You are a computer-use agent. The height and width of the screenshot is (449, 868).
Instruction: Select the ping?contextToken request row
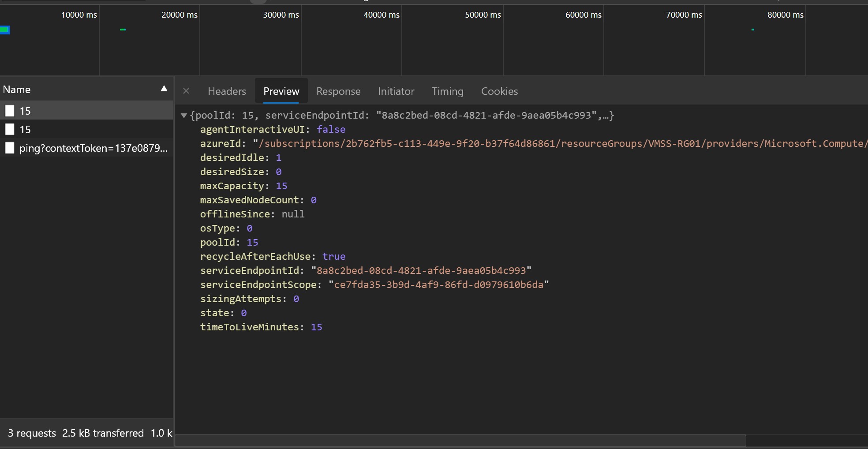click(86, 148)
